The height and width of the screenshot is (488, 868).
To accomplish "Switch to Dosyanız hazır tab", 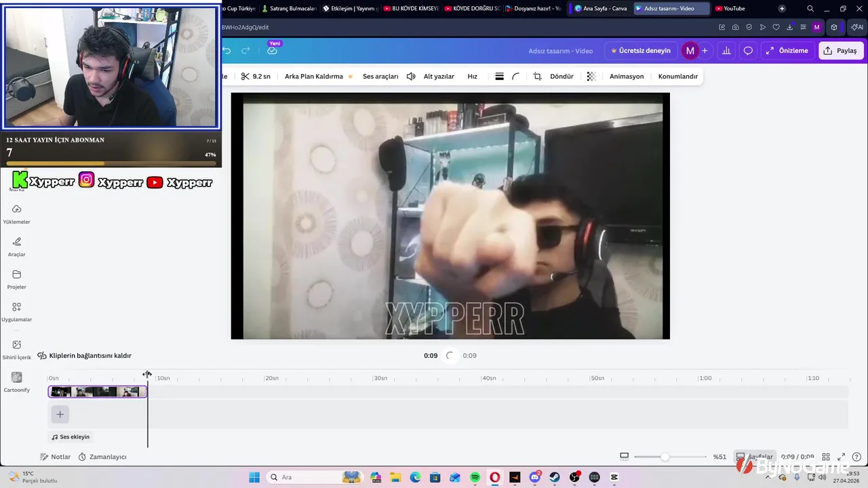I will pos(533,8).
